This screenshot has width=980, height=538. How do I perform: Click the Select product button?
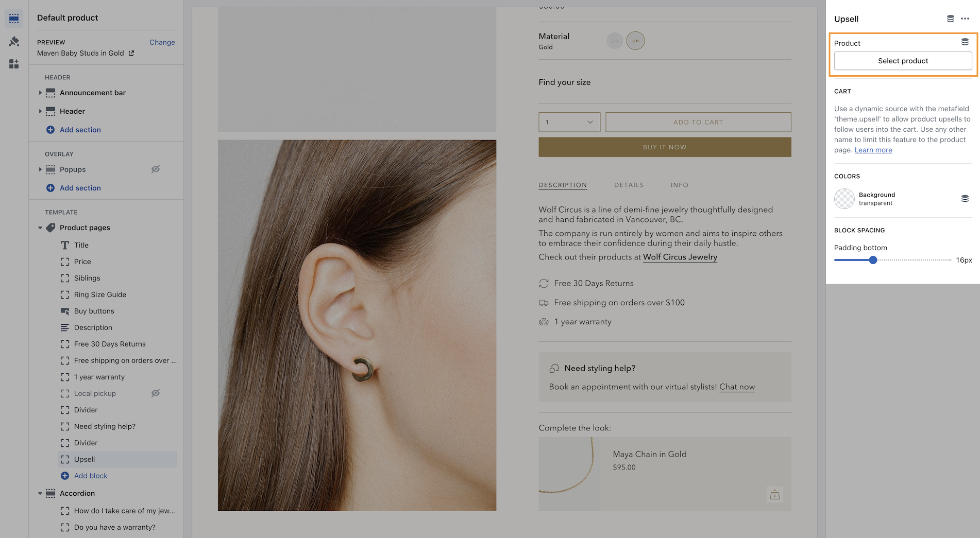coord(903,61)
